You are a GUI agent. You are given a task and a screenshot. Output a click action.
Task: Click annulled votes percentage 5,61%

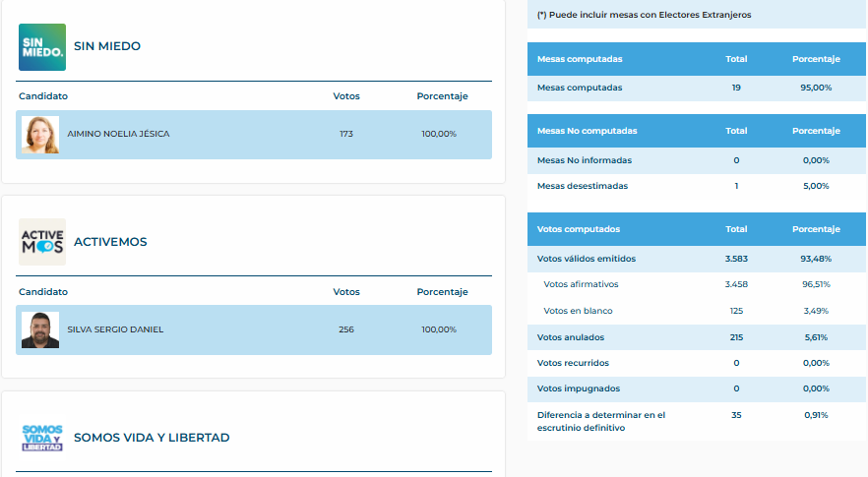(816, 337)
